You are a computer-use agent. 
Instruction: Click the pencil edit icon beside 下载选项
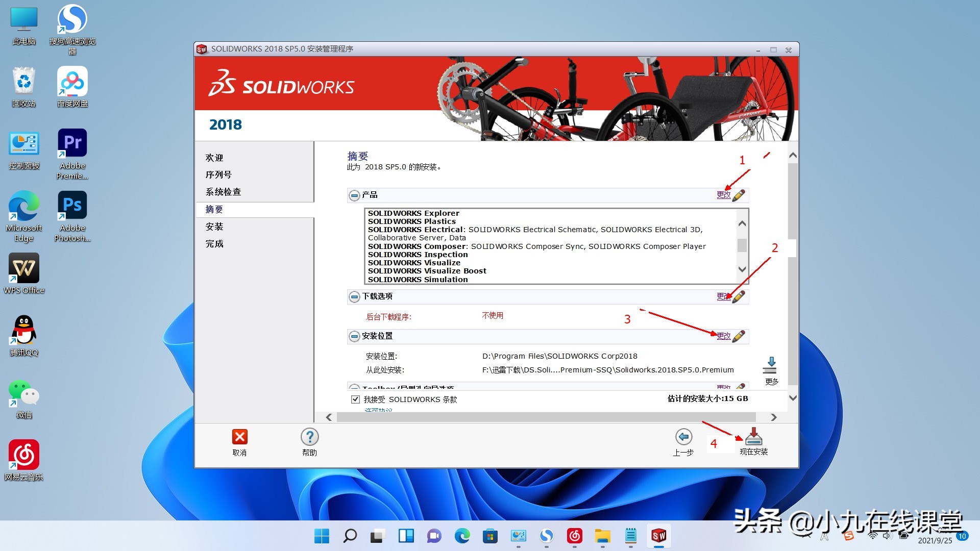point(739,296)
